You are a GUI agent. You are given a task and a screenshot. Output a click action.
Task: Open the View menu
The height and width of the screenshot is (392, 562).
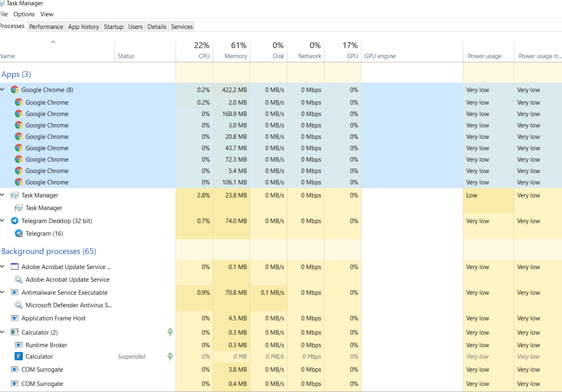[x=47, y=14]
